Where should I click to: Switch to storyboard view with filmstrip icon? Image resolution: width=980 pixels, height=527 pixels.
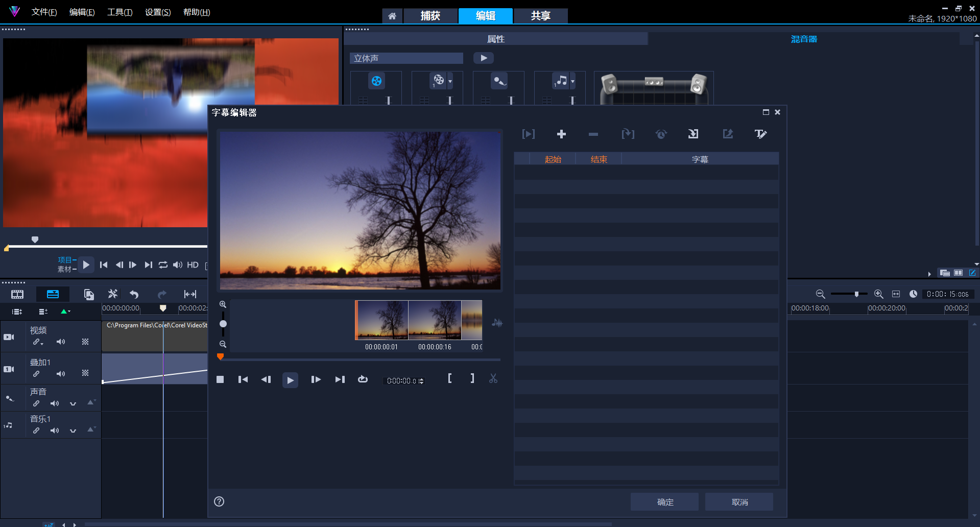point(17,294)
